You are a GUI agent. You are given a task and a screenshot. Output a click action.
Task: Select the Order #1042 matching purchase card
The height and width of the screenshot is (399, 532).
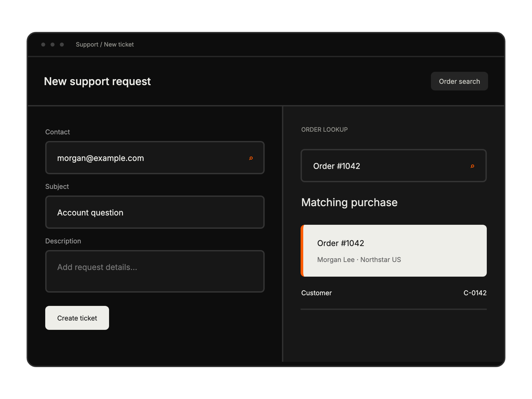click(x=394, y=251)
